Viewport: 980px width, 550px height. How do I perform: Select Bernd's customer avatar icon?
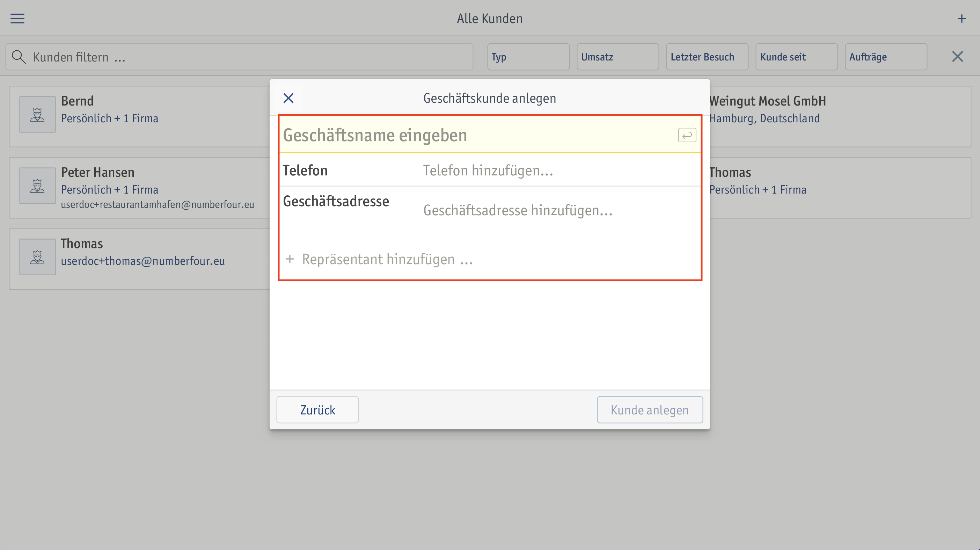[37, 114]
